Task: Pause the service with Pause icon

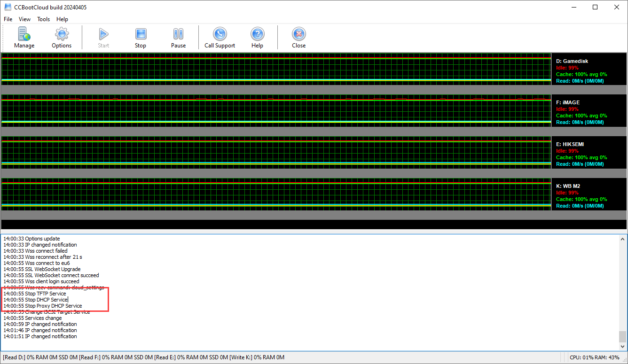Action: coord(178,34)
